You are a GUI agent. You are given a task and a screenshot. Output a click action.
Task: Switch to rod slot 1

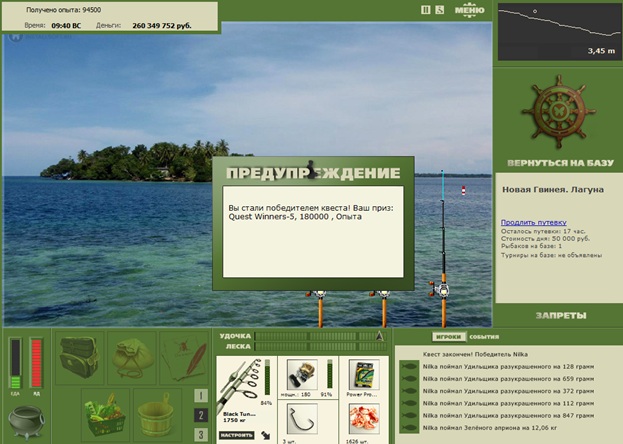(x=201, y=396)
